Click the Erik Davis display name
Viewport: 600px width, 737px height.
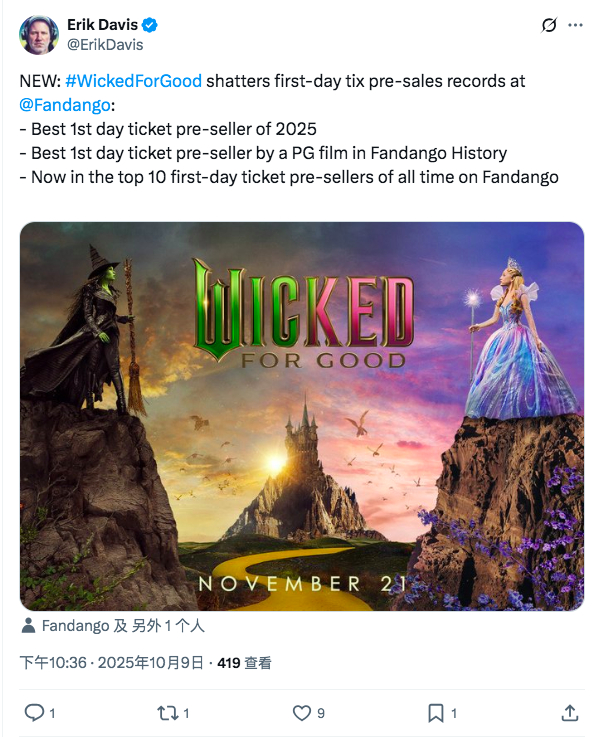click(102, 24)
